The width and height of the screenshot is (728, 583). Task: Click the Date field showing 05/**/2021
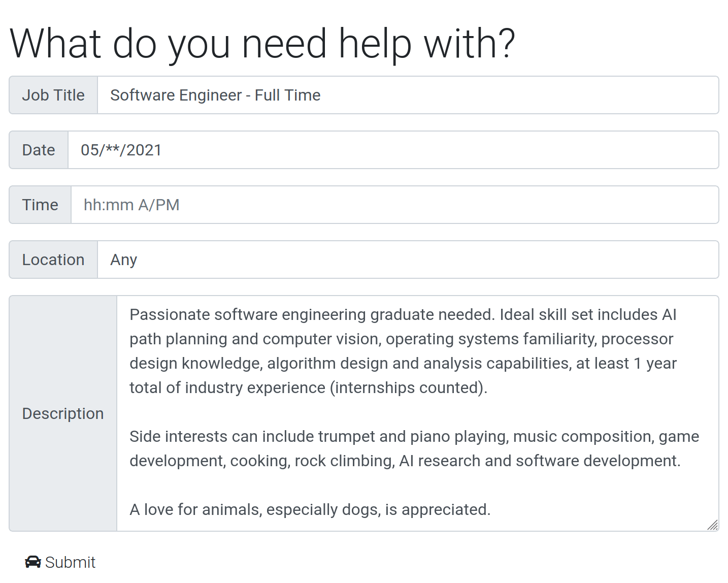click(x=393, y=150)
